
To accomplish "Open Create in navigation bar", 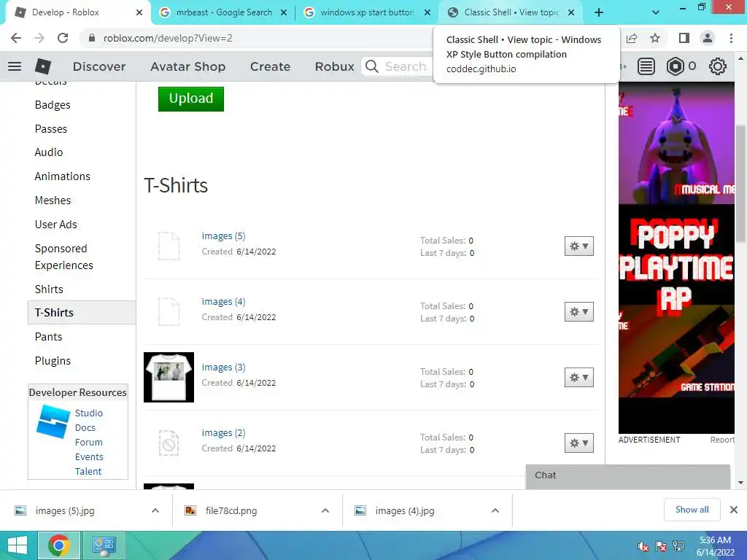I will pos(270,66).
